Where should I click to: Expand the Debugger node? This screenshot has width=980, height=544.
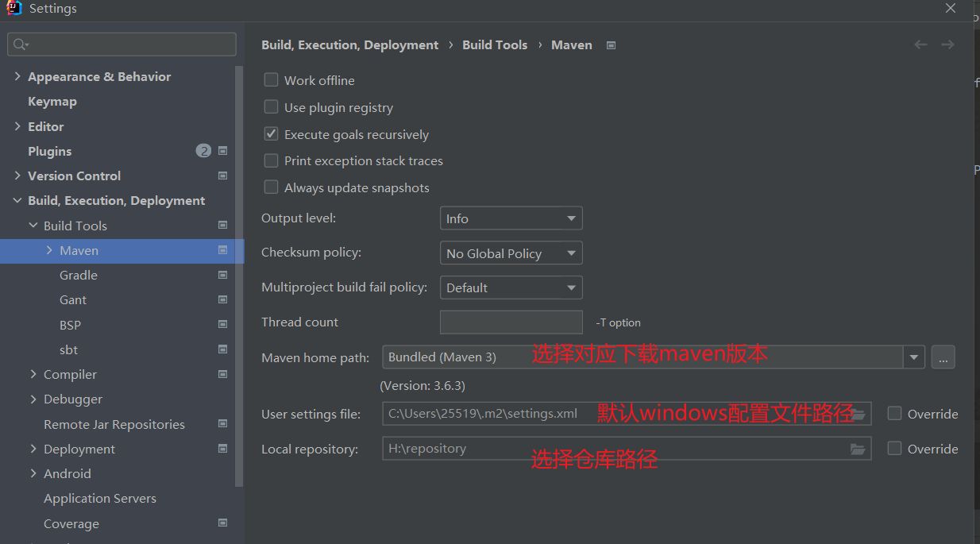(33, 399)
